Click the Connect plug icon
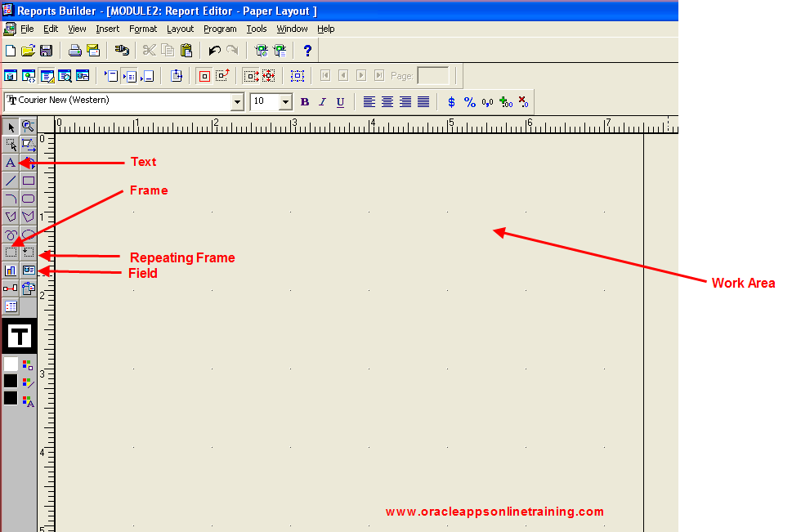 (122, 50)
